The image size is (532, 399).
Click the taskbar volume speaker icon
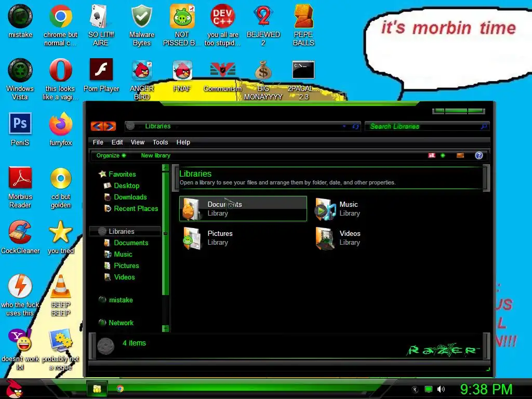click(441, 389)
